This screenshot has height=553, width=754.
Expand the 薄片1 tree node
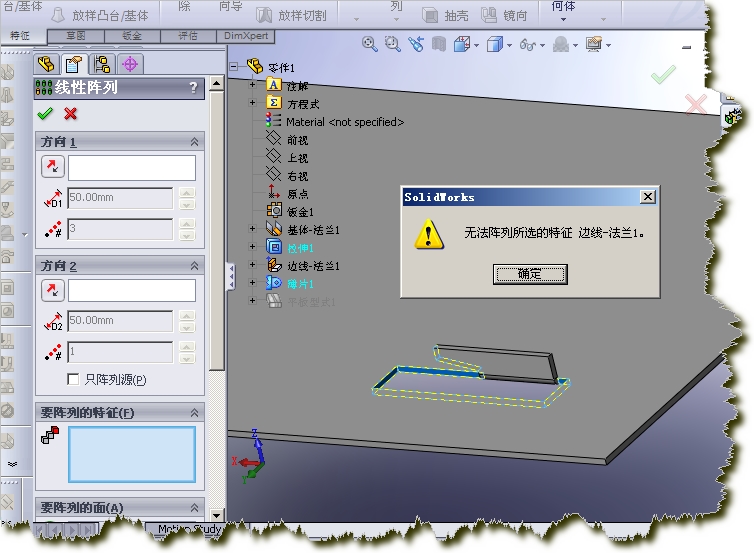(252, 283)
